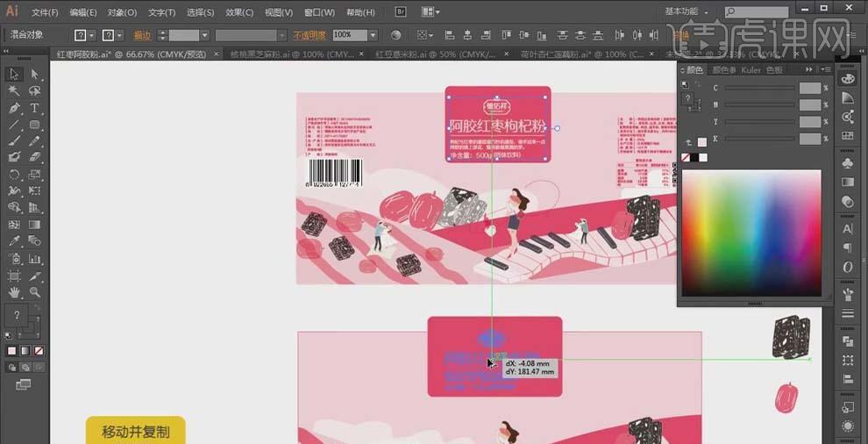Screen dimensions: 868x444
Task: Pick the Eyedropper tool
Action: pos(14,241)
